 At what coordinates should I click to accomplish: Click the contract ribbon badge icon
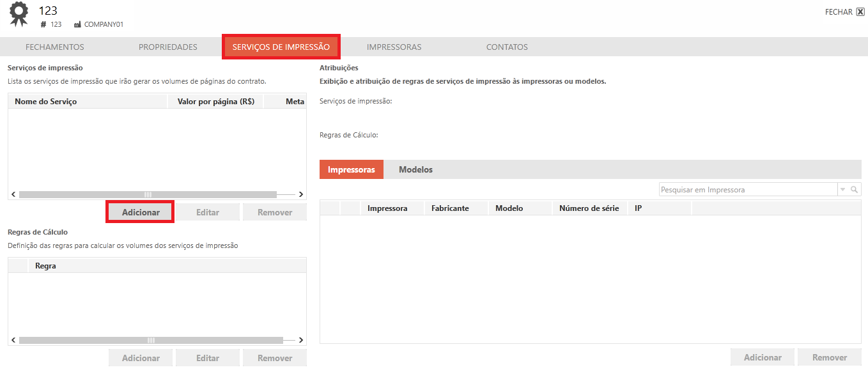(19, 14)
